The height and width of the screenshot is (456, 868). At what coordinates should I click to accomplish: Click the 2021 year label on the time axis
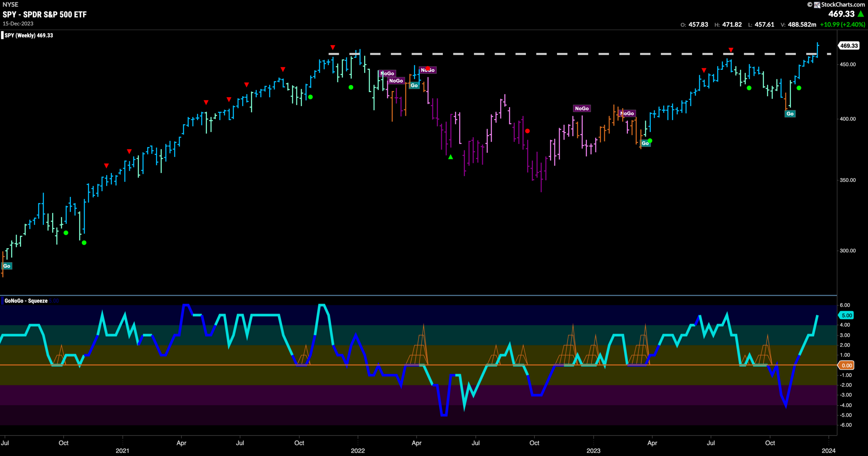coord(122,451)
